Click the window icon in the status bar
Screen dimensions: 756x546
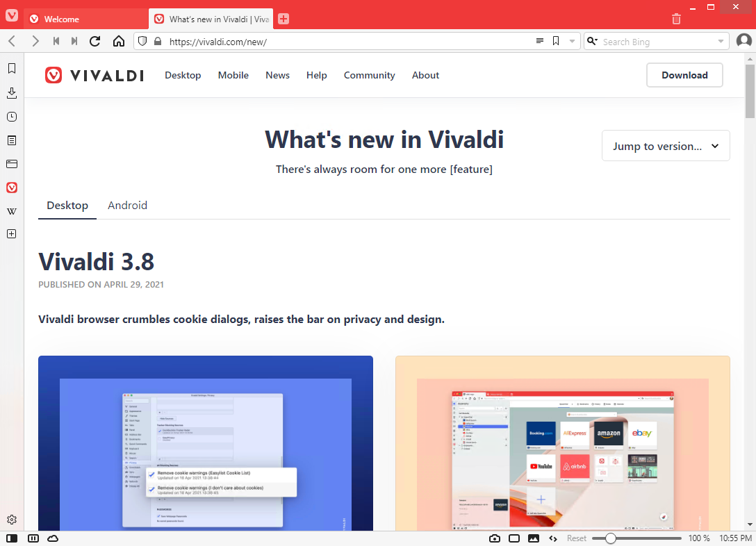click(x=514, y=538)
